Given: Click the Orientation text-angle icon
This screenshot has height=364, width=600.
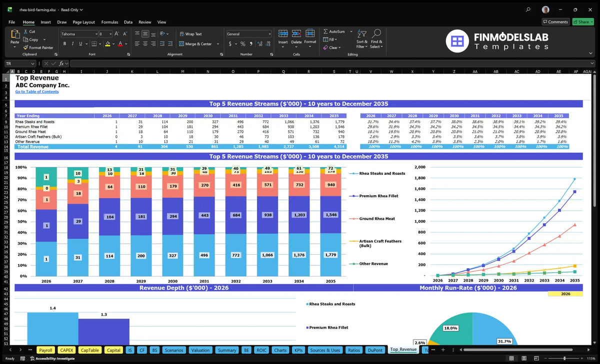Looking at the screenshot, I should (x=163, y=34).
